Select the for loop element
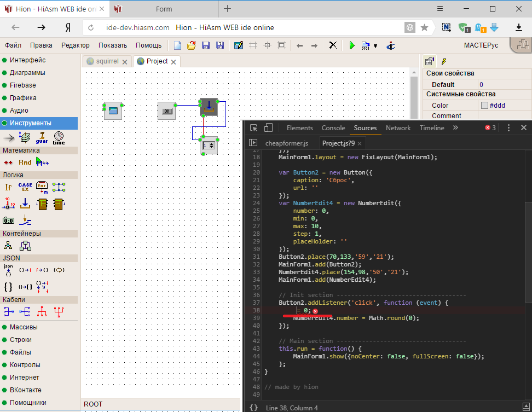This screenshot has height=412, width=532. click(42, 187)
